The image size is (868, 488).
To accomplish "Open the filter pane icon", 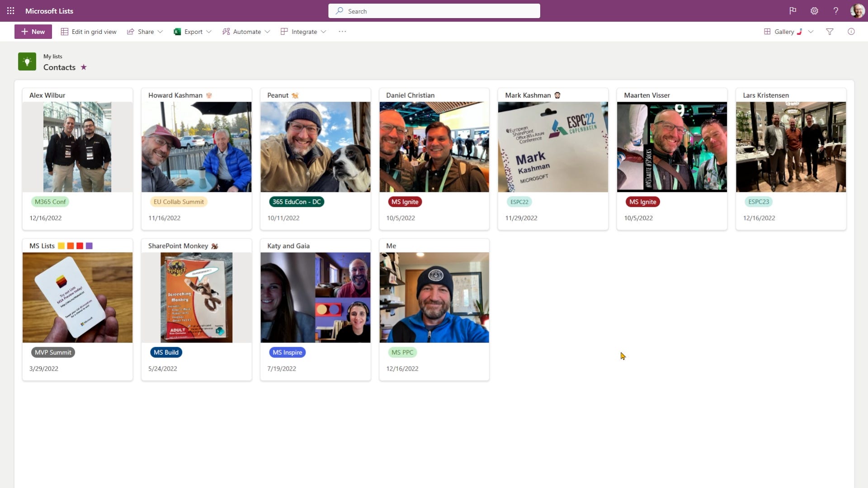I will click(830, 32).
